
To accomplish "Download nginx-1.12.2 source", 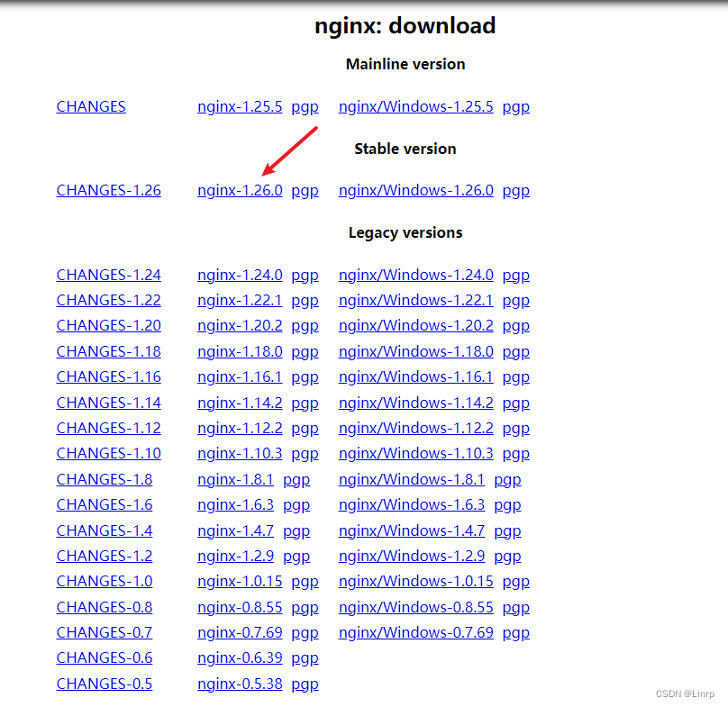I will click(240, 428).
